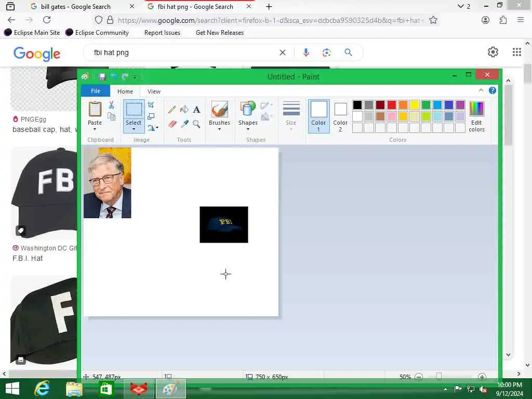Click Paint zoom out minus button
The image size is (532, 399).
click(x=419, y=377)
